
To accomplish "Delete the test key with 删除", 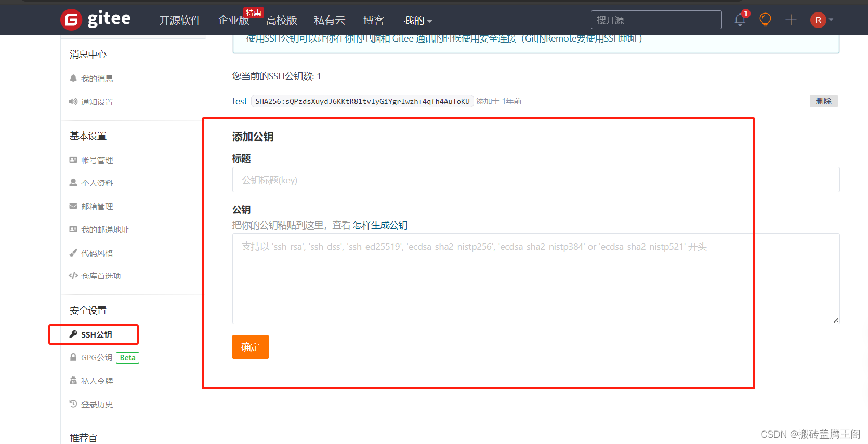I will click(x=824, y=101).
